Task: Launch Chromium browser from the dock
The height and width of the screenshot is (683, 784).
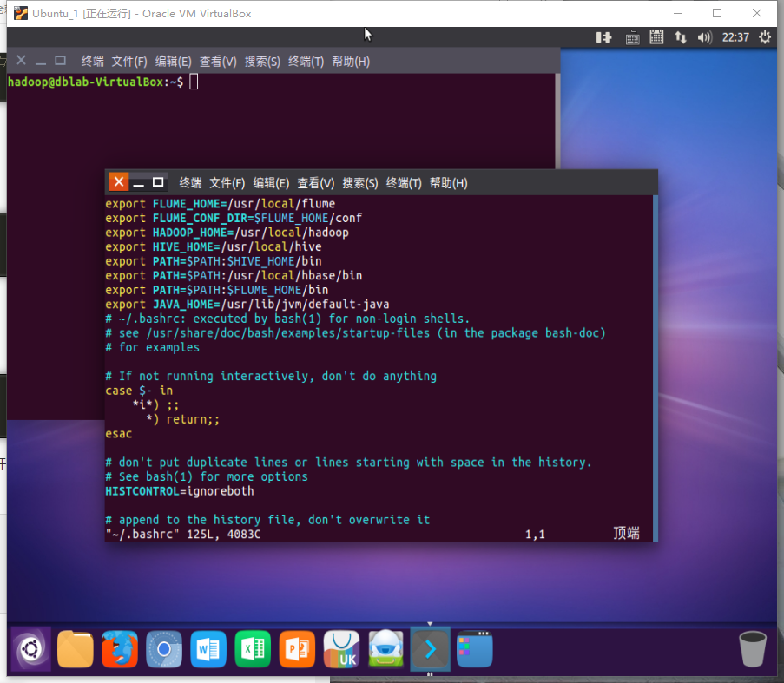Action: click(164, 648)
